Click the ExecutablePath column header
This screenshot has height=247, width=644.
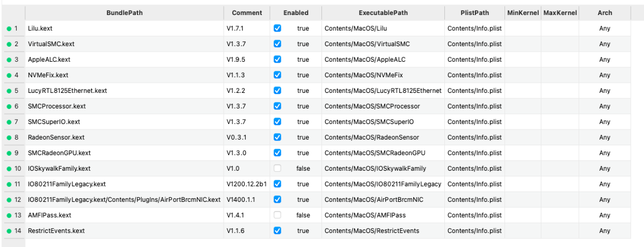383,13
